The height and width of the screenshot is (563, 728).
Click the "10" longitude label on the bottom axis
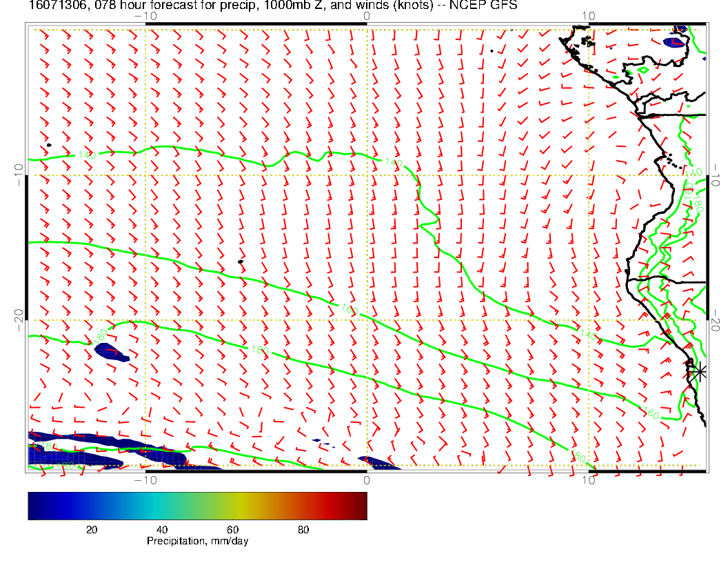(588, 480)
